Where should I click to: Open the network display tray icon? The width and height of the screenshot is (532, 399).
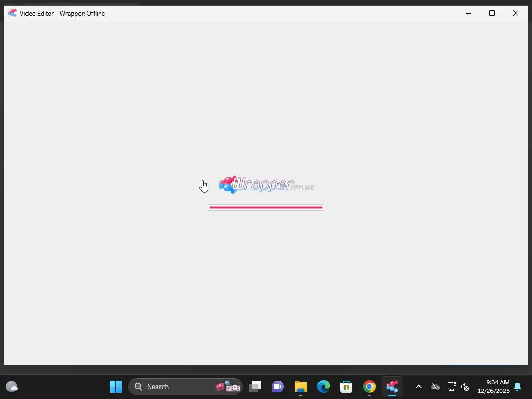click(451, 387)
